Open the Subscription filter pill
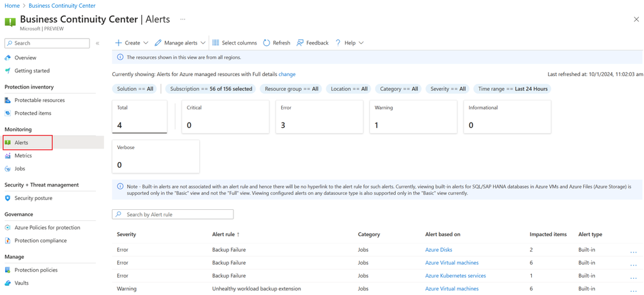The width and height of the screenshot is (644, 295). [x=211, y=89]
